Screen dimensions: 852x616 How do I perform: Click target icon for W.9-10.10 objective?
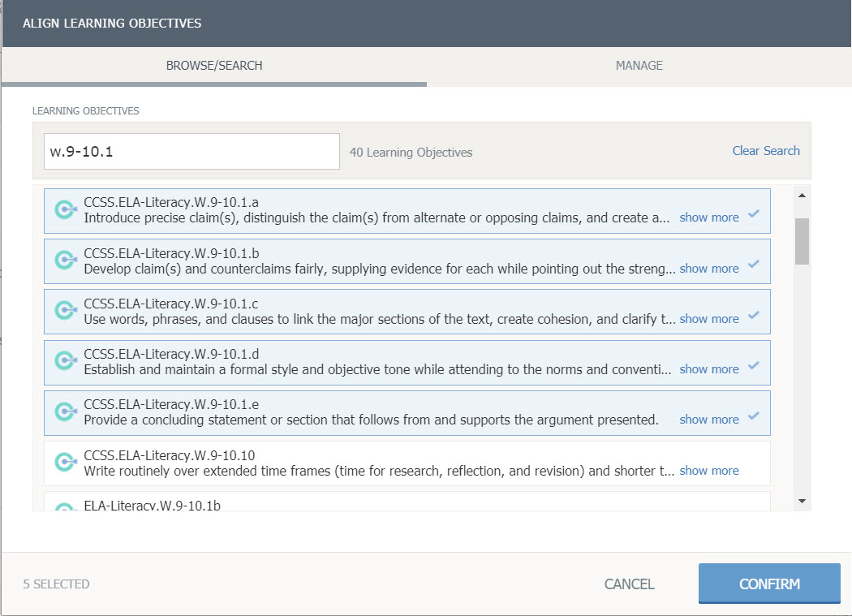[x=65, y=463]
